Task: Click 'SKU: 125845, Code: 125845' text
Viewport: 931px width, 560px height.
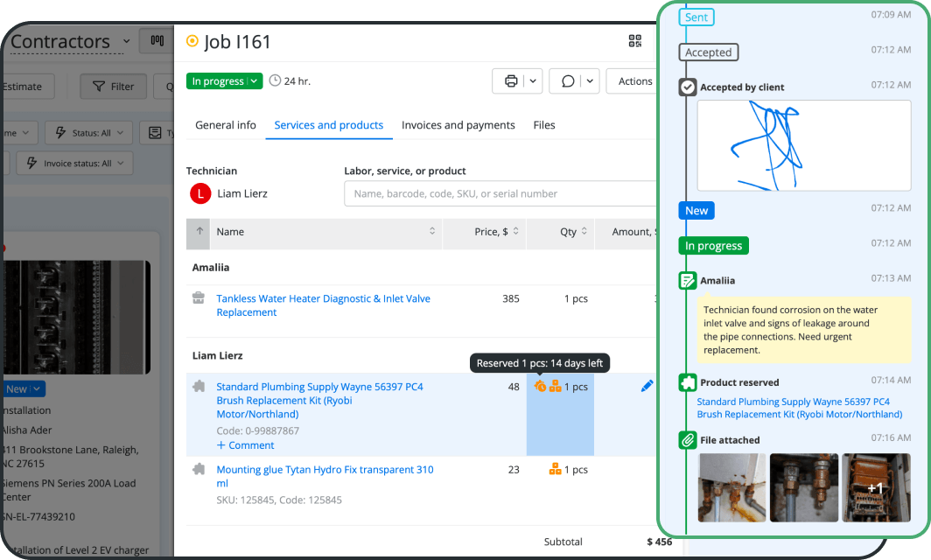Action: click(x=279, y=500)
